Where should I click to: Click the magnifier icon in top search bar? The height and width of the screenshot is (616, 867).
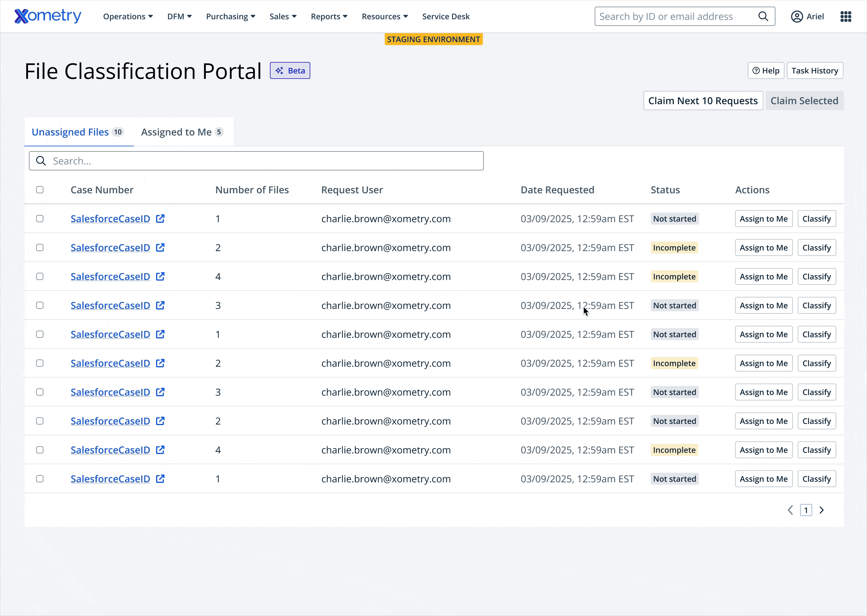[763, 16]
